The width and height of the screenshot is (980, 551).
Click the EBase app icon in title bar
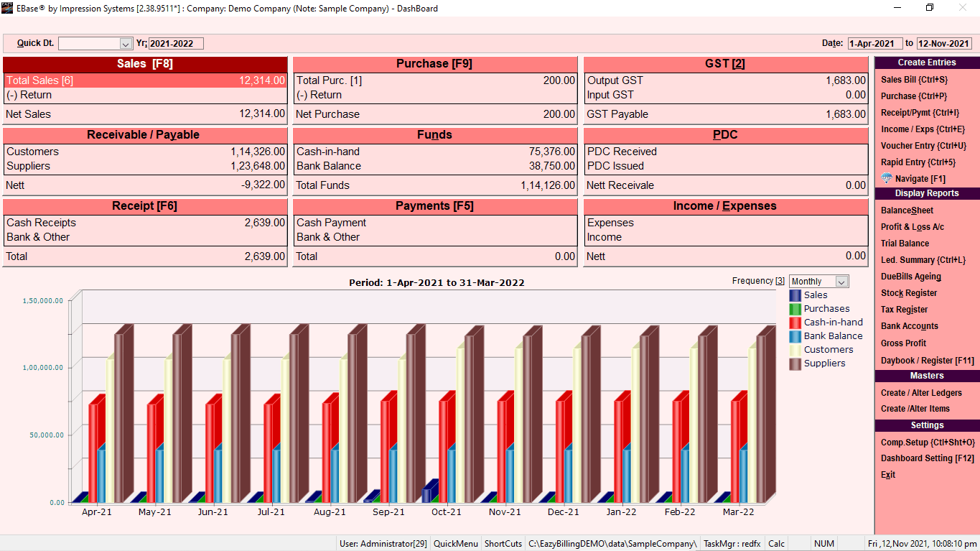[7, 8]
